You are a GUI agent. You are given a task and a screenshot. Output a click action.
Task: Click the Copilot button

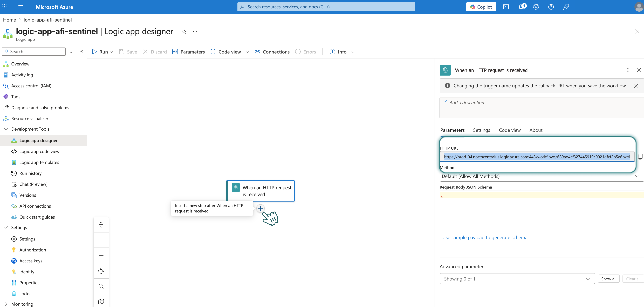tap(481, 7)
